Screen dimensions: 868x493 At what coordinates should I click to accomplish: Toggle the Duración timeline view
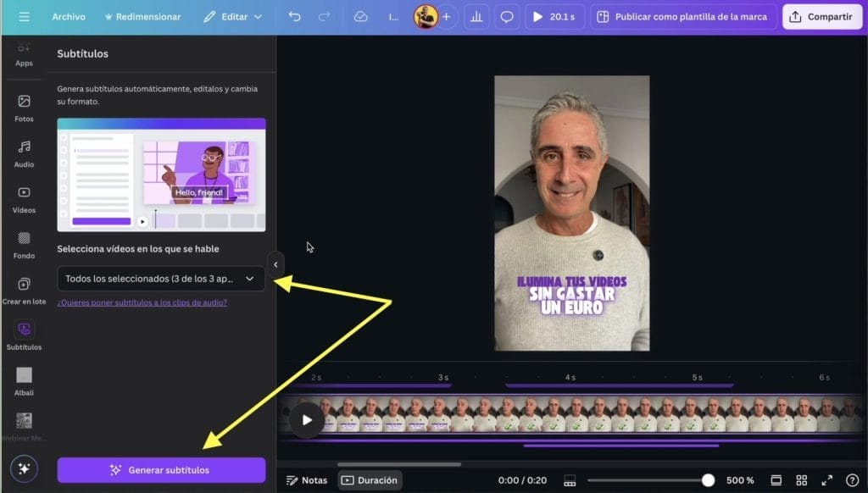[x=370, y=480]
